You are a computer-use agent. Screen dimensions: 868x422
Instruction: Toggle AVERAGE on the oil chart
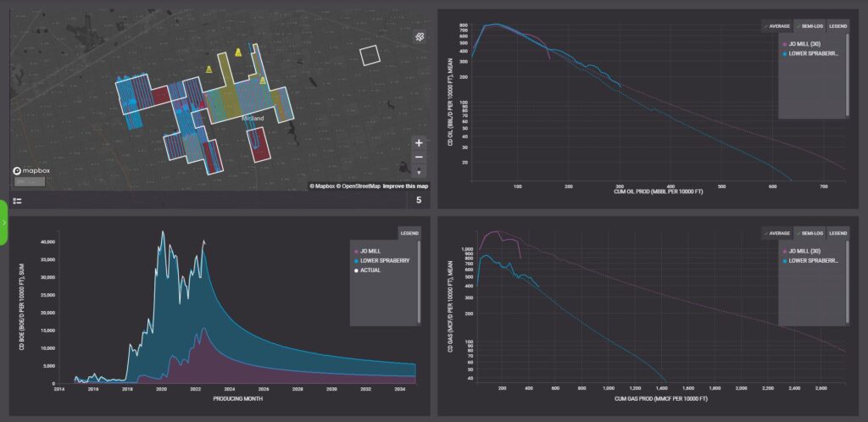point(776,25)
